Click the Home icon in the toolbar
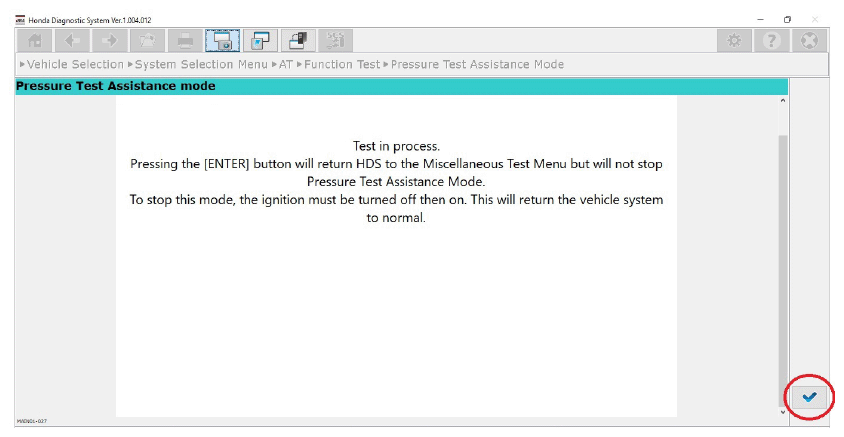Screen dimensions: 844x437 (x=34, y=40)
